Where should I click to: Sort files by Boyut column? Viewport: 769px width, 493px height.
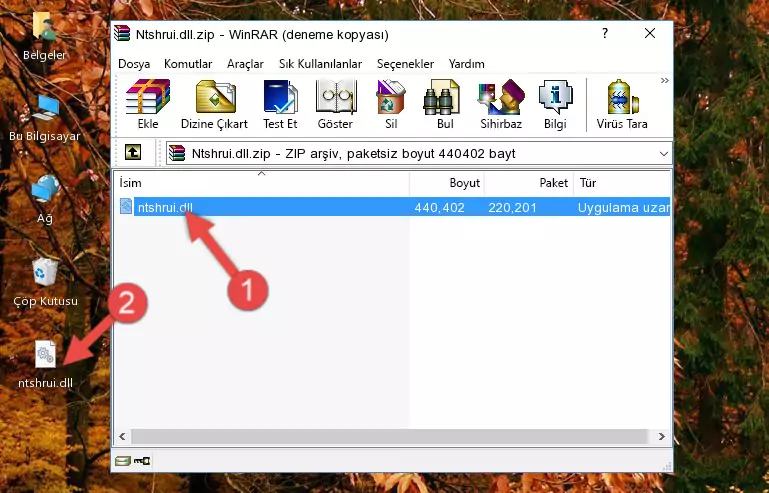pos(447,182)
